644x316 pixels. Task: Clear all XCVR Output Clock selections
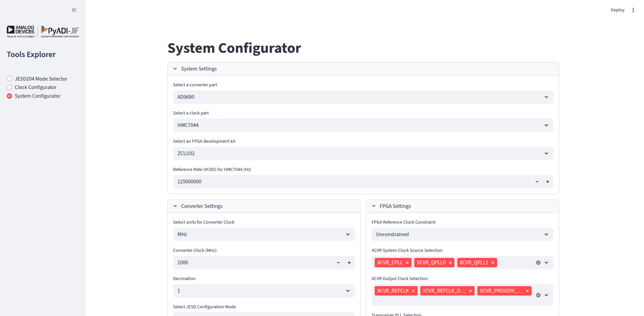(538, 295)
